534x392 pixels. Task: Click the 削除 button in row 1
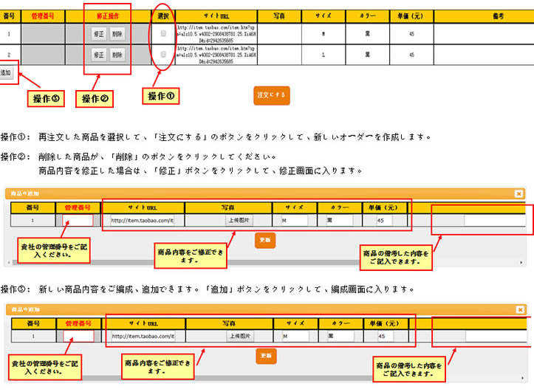point(117,34)
